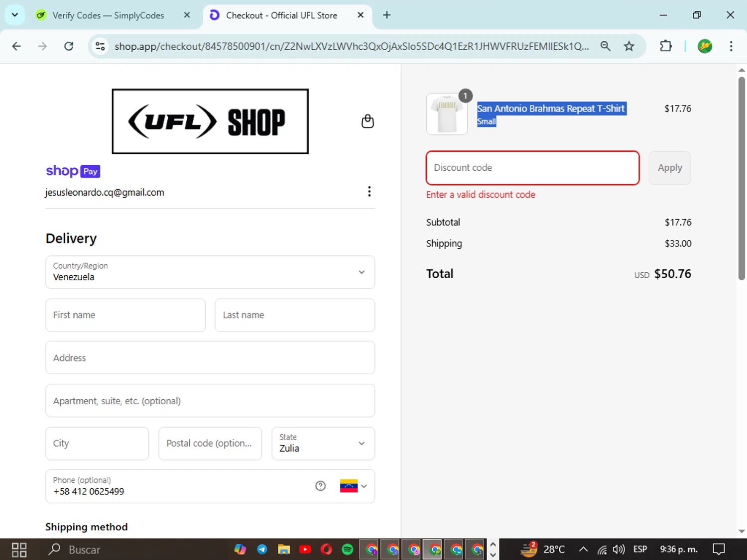
Task: View site information icon in address bar
Action: coord(100,46)
